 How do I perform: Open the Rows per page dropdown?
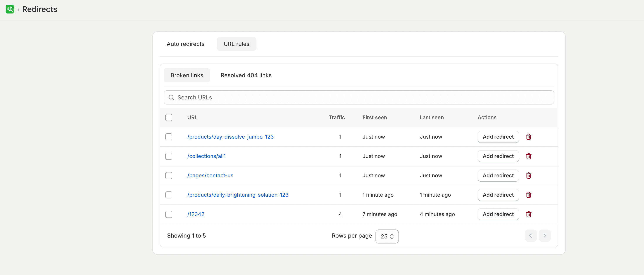click(x=387, y=236)
